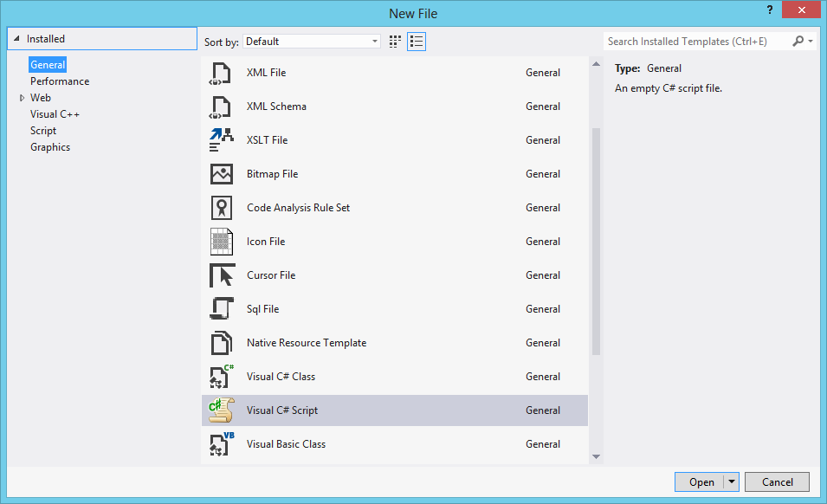Click the Cancel button
Screen dimensions: 827x504
point(777,481)
